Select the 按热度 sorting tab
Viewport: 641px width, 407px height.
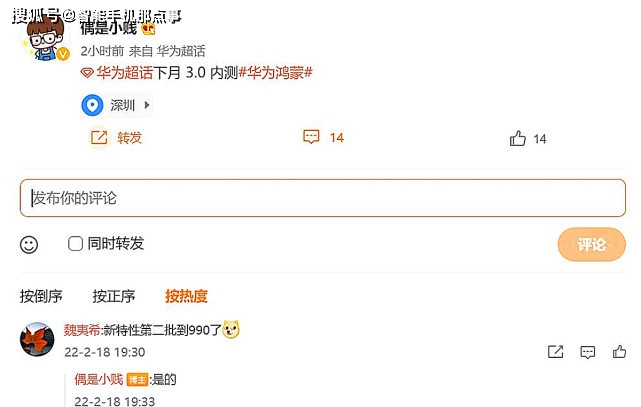186,296
